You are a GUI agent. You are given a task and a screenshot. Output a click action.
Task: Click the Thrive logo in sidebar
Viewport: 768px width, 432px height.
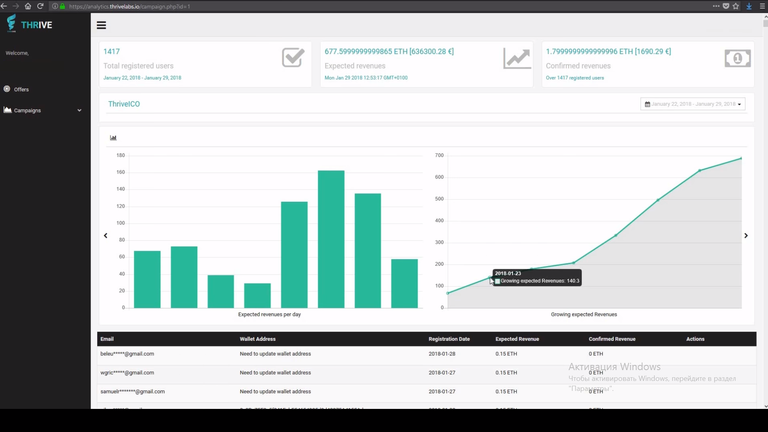[29, 24]
